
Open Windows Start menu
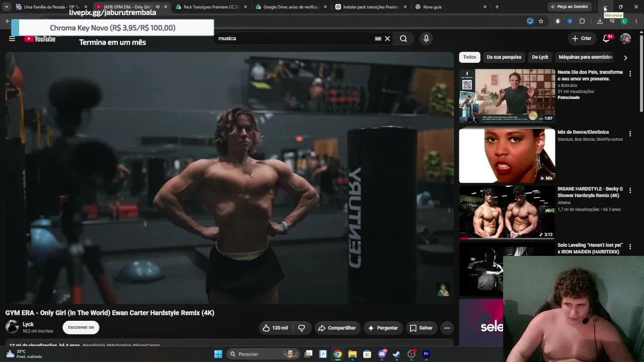tap(218, 354)
